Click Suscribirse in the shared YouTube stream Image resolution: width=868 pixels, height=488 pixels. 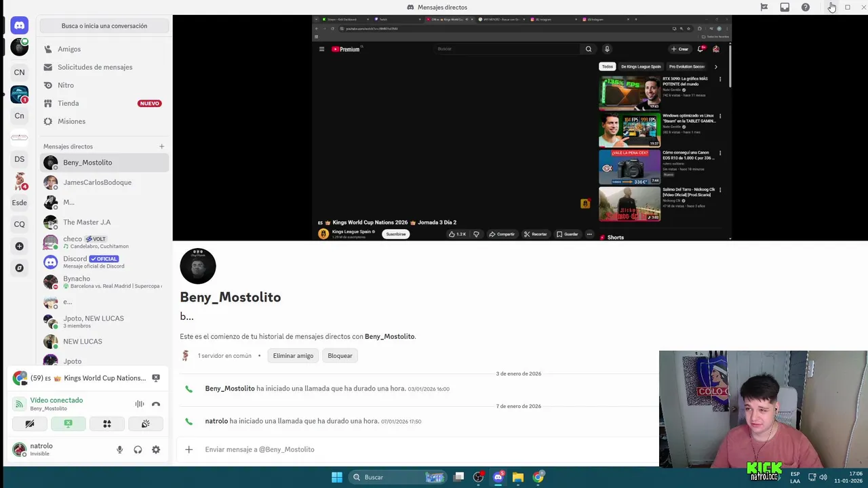(396, 234)
